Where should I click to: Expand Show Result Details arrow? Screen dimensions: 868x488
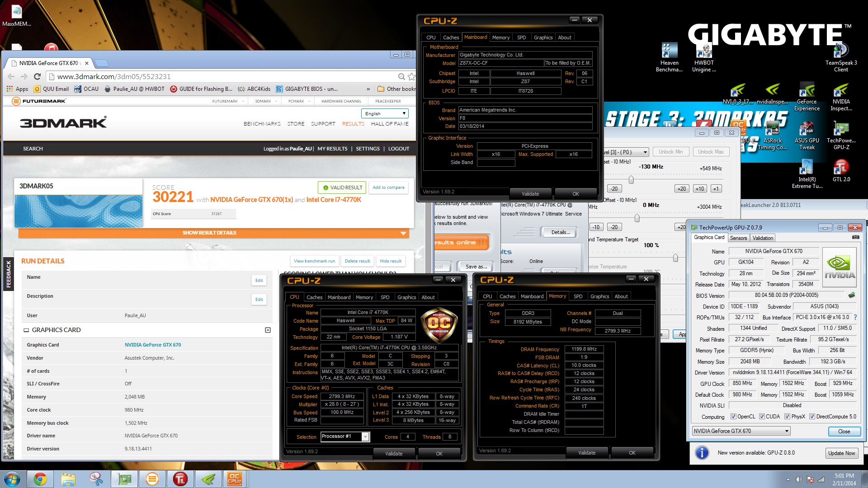coord(403,233)
